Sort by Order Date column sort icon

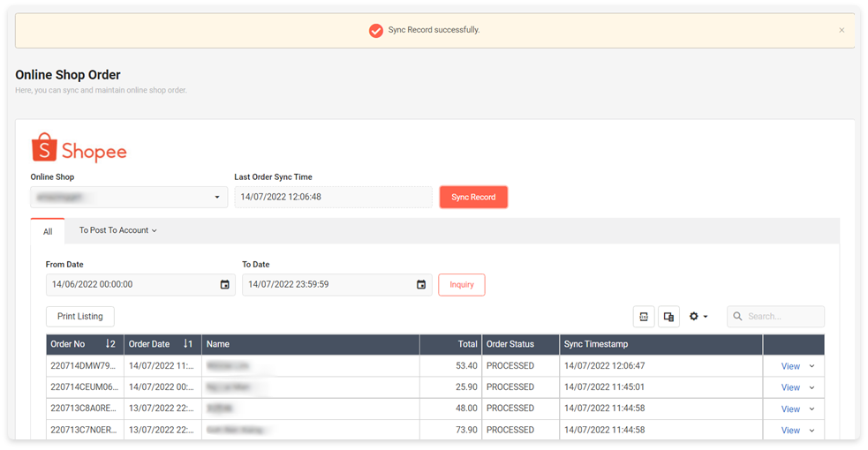pos(187,344)
